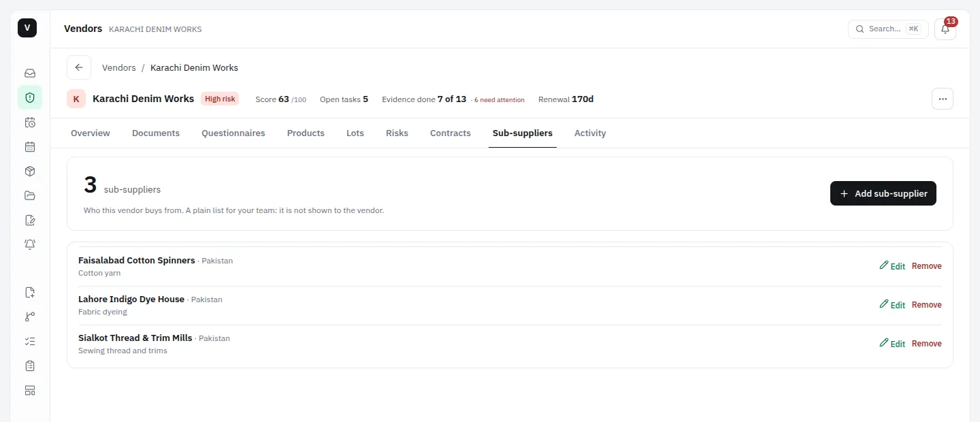Open the Questionnaires tab
980x422 pixels.
(233, 133)
